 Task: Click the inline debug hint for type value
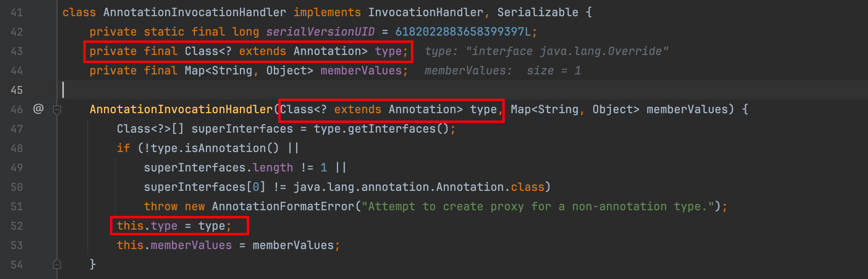click(x=546, y=51)
